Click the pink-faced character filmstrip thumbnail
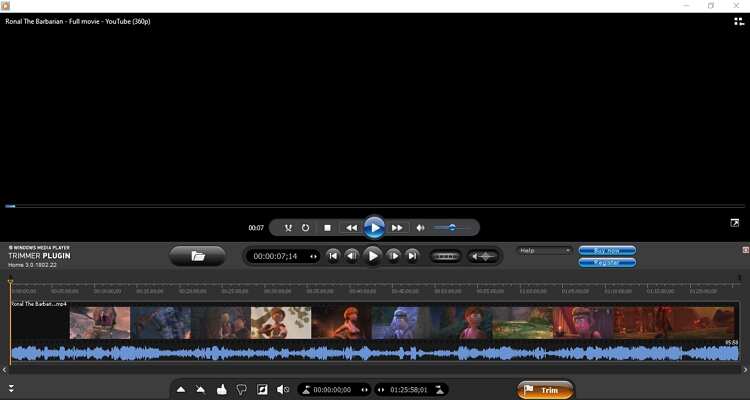This screenshot has width=750, height=400. point(583,323)
